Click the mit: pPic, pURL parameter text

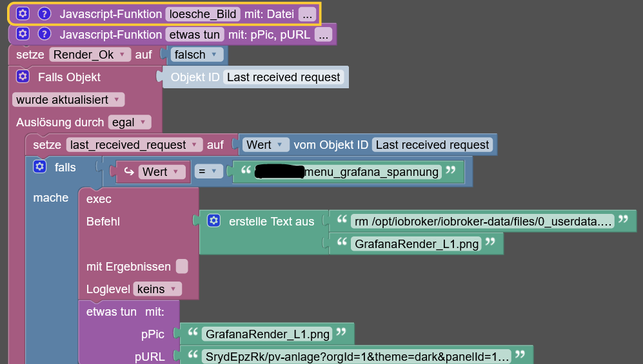click(269, 35)
